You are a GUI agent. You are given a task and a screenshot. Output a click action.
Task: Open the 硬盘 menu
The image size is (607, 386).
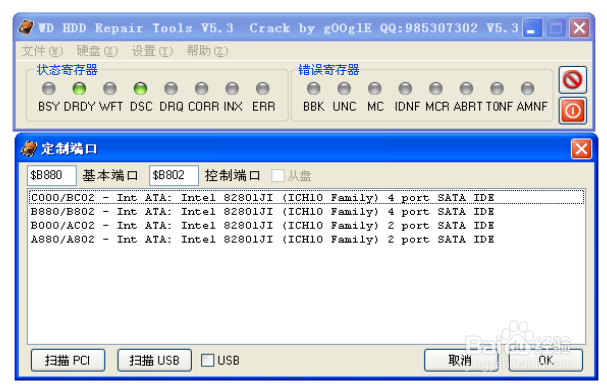tap(97, 51)
